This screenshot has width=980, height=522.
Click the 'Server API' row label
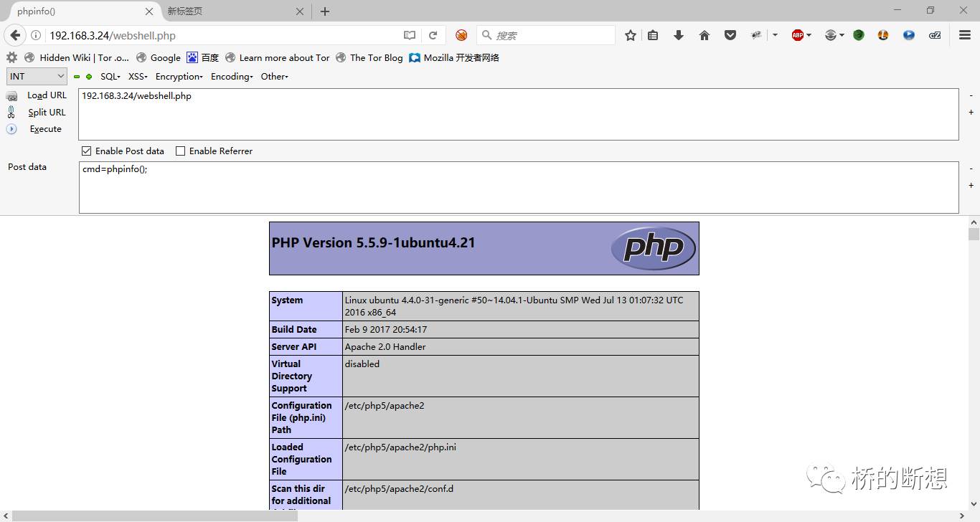294,346
